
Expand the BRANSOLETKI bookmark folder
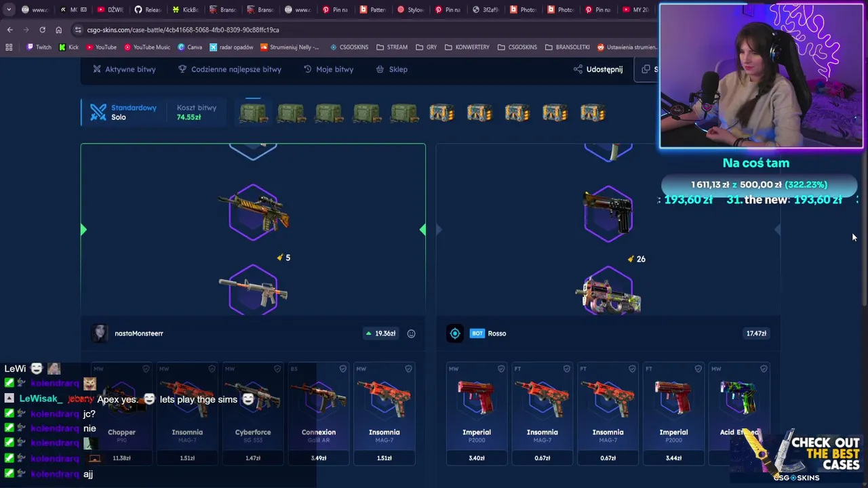tap(567, 47)
